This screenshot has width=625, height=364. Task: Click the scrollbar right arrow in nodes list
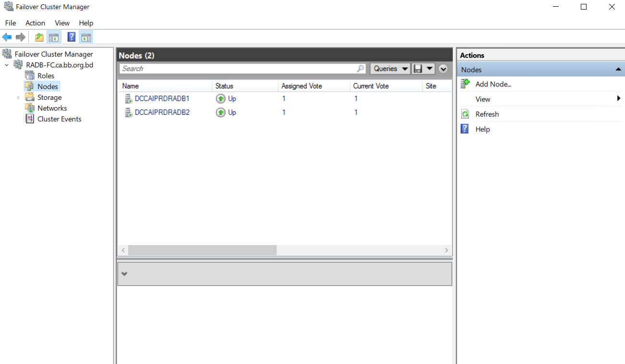(446, 250)
